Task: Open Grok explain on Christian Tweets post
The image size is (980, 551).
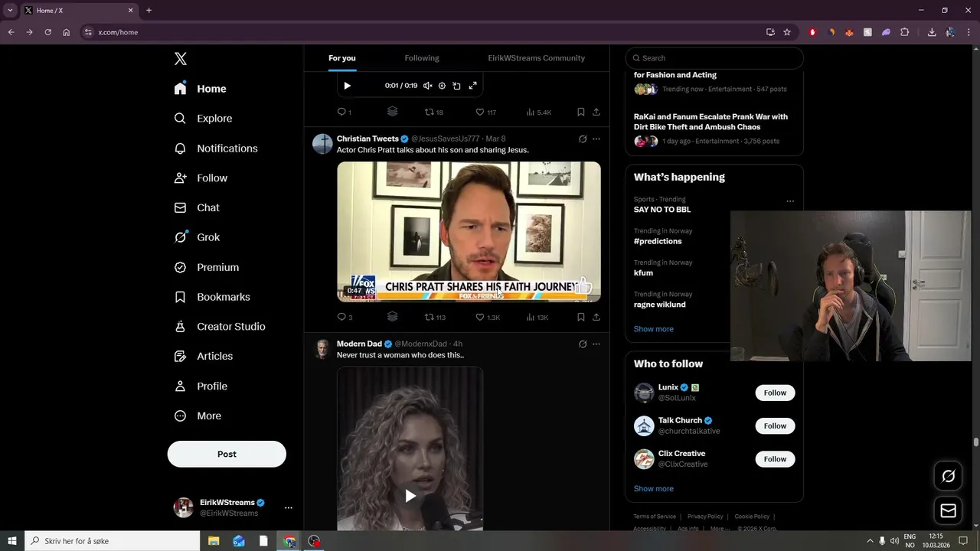Action: coord(583,139)
